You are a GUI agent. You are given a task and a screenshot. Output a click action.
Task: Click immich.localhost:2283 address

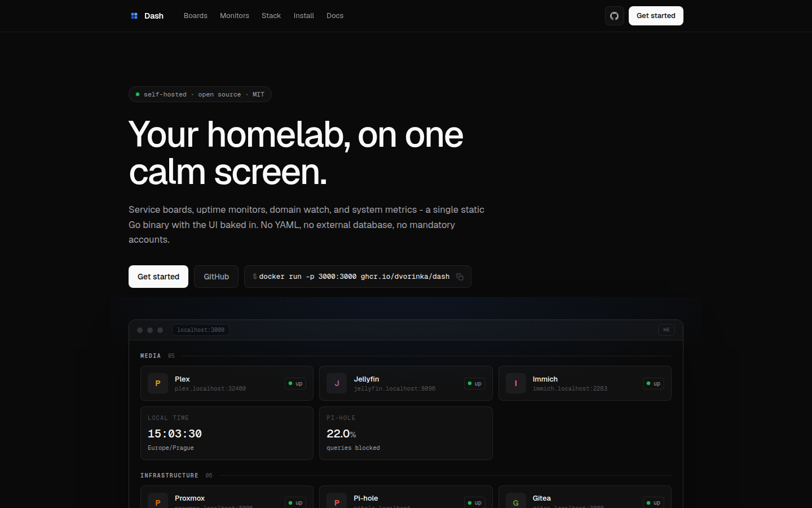click(x=570, y=388)
